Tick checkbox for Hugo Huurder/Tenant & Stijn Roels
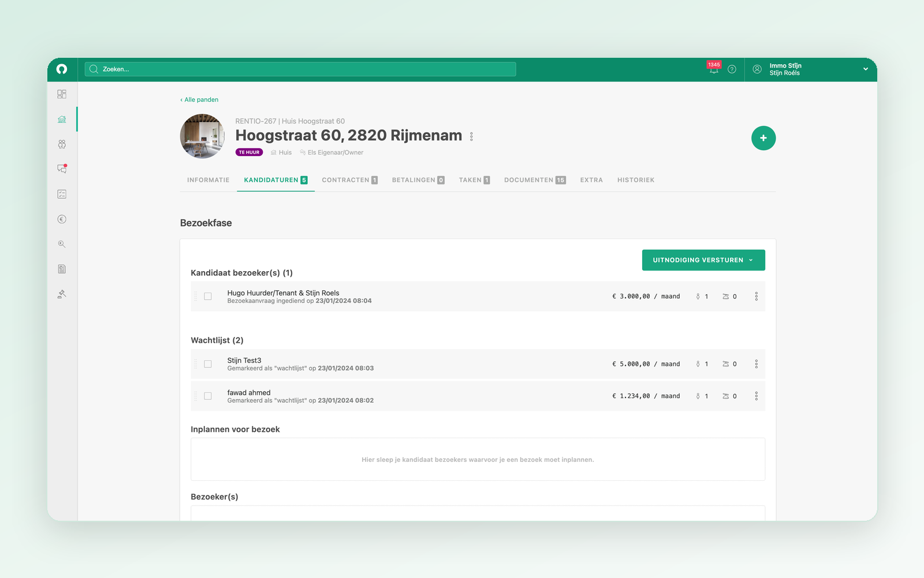 click(208, 297)
